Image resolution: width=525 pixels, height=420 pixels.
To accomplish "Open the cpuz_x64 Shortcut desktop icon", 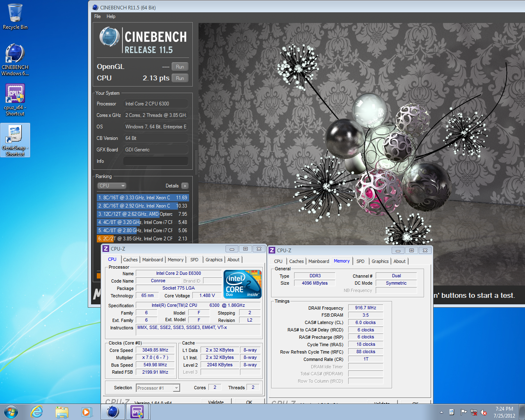I will [15, 100].
